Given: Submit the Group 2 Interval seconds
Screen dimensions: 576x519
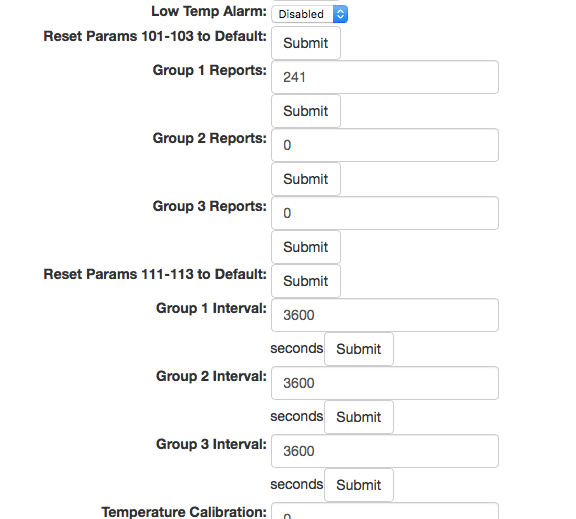Looking at the screenshot, I should pos(359,417).
